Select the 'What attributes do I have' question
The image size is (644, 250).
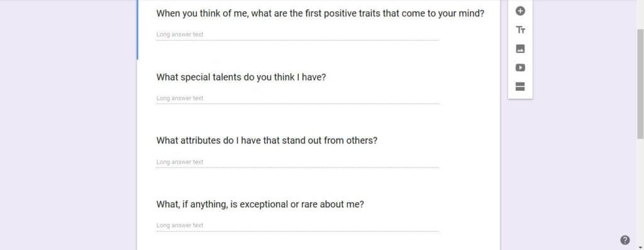pyautogui.click(x=267, y=140)
